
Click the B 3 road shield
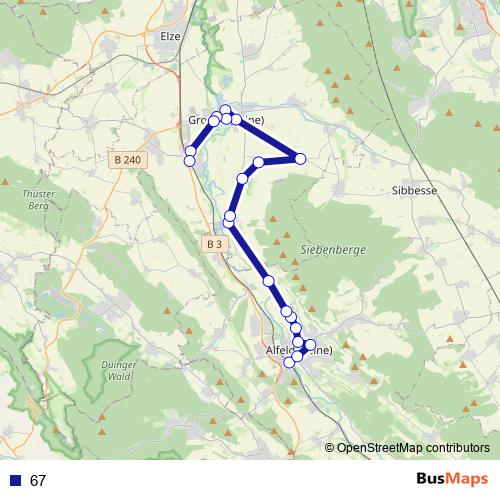(x=214, y=244)
